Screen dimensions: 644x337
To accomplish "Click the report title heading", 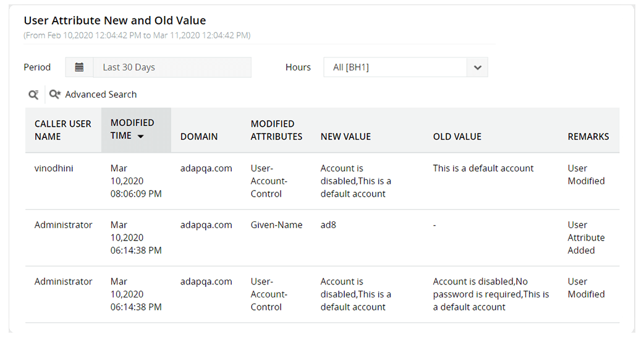I will 115,20.
